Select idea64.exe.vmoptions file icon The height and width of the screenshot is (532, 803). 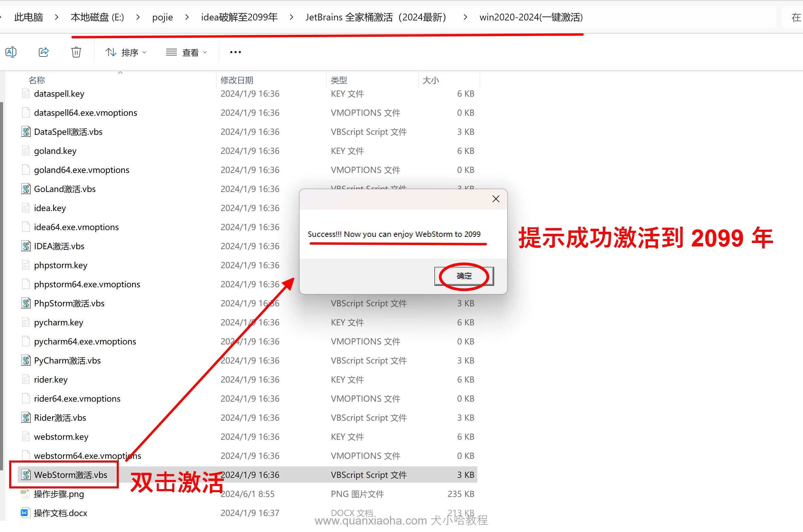(x=26, y=227)
